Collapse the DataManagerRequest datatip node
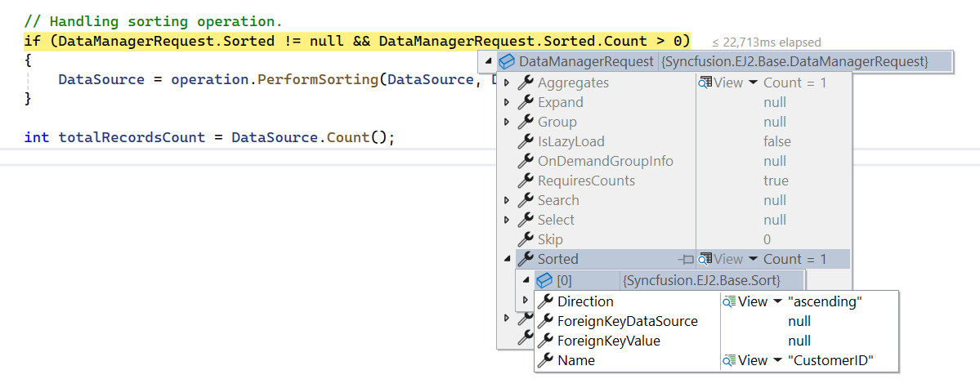Image resolution: width=980 pixels, height=388 pixels. click(487, 62)
